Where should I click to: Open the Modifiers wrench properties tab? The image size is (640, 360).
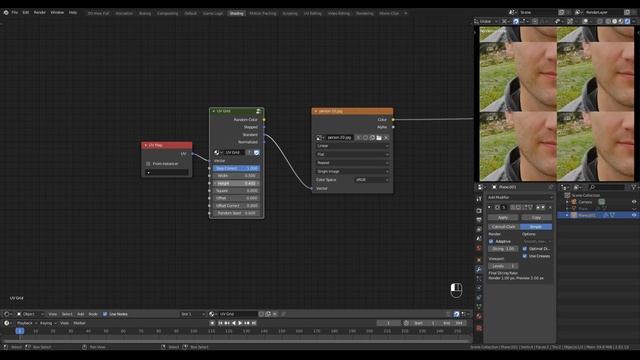click(x=479, y=269)
